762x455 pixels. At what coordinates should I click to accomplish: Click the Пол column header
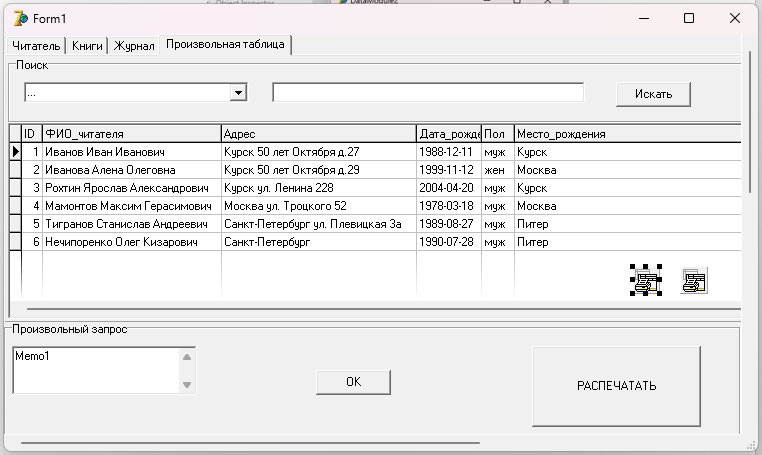[498, 134]
